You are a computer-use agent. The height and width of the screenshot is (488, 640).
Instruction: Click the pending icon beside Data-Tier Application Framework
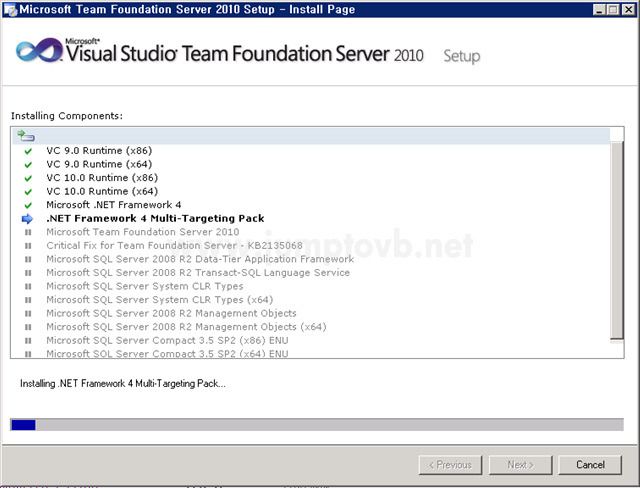(x=28, y=260)
